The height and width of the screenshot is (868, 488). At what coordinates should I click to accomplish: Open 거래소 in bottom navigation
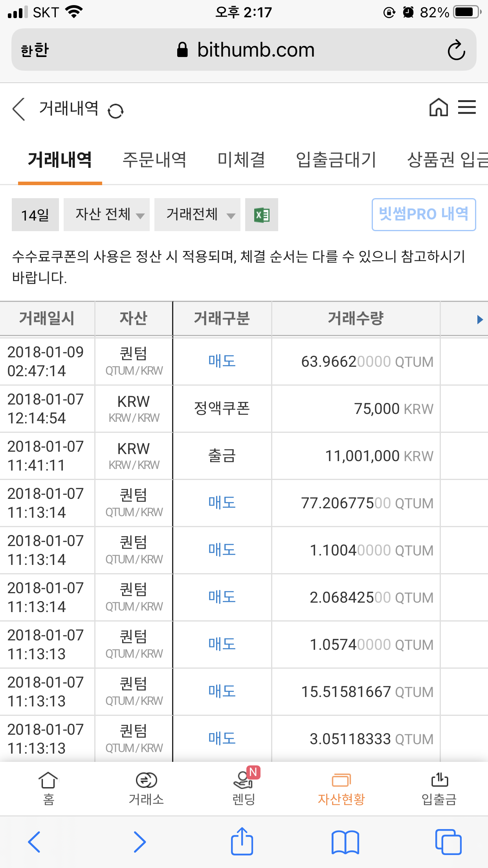pos(146,789)
